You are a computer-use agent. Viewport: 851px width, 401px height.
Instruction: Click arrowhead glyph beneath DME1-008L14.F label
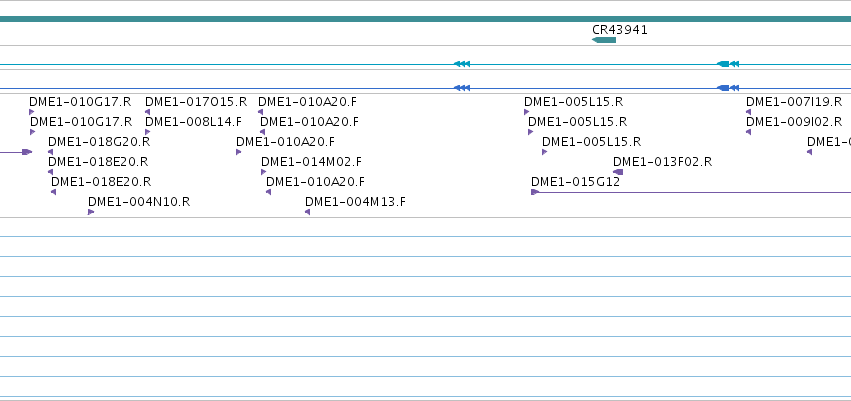[148, 132]
